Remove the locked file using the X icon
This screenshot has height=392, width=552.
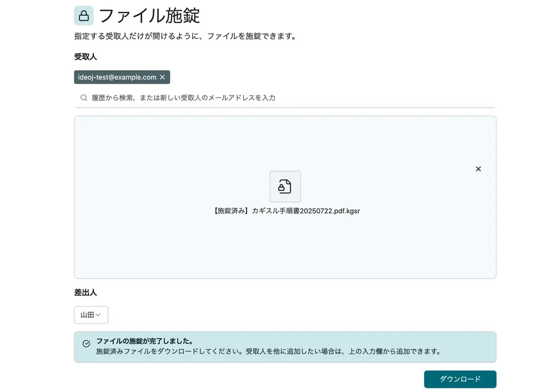pyautogui.click(x=478, y=169)
